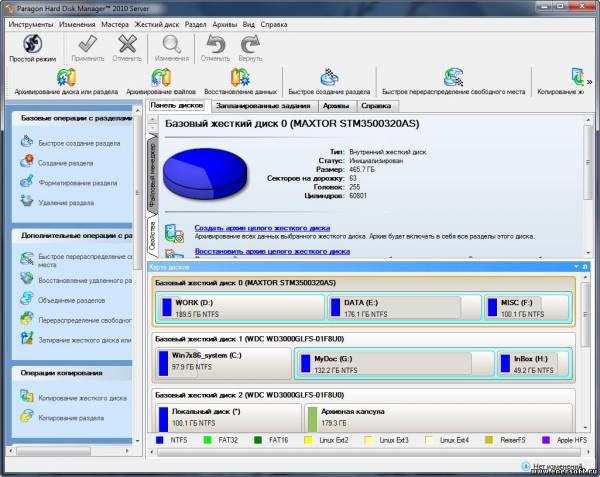The height and width of the screenshot is (477, 600).
Task: Open vertical Свойства tab
Action: (152, 236)
